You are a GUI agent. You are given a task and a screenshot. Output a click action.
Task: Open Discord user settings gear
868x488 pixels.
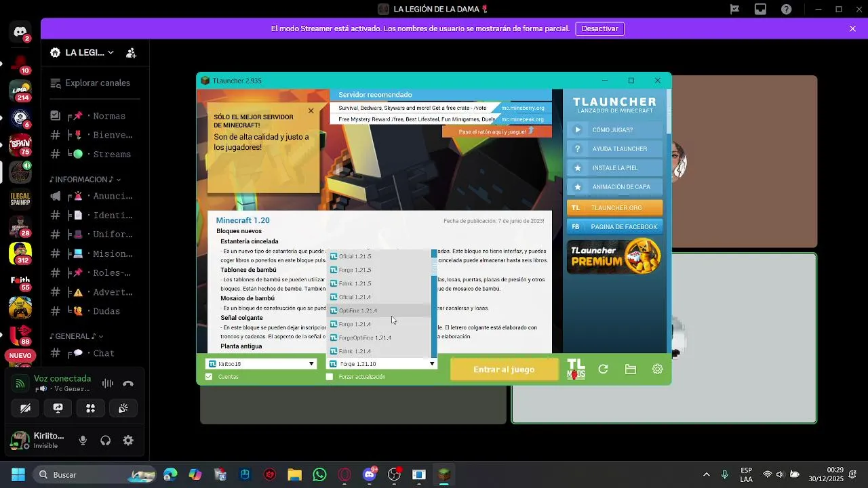tap(128, 441)
